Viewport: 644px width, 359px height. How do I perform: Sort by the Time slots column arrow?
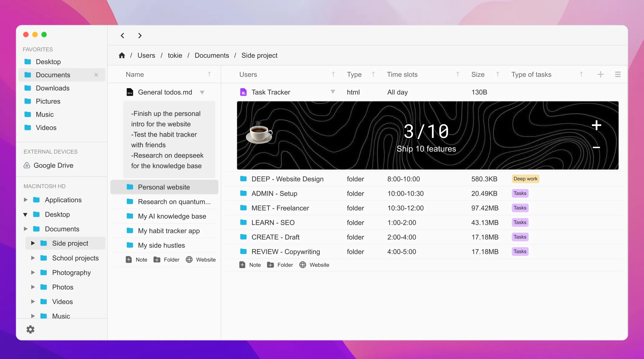click(457, 75)
